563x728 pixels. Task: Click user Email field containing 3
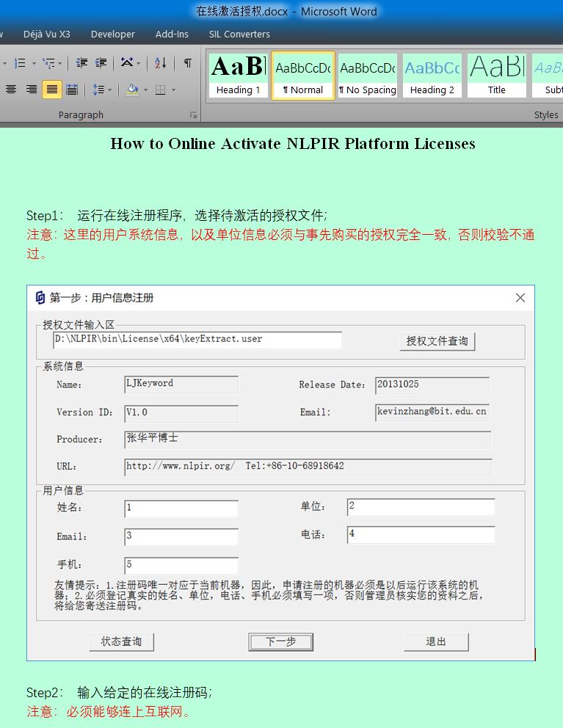pyautogui.click(x=181, y=536)
